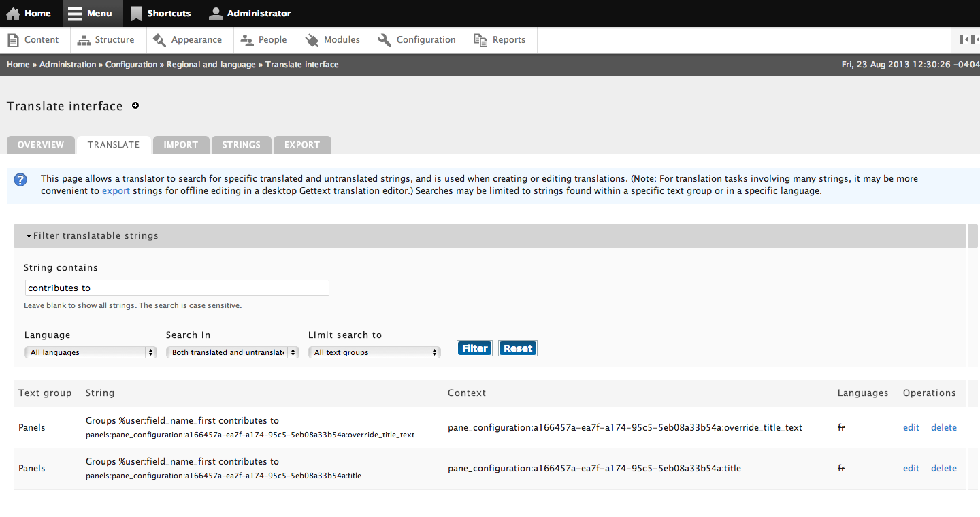
Task: Click the help question-mark icon in the notice
Action: [20, 180]
